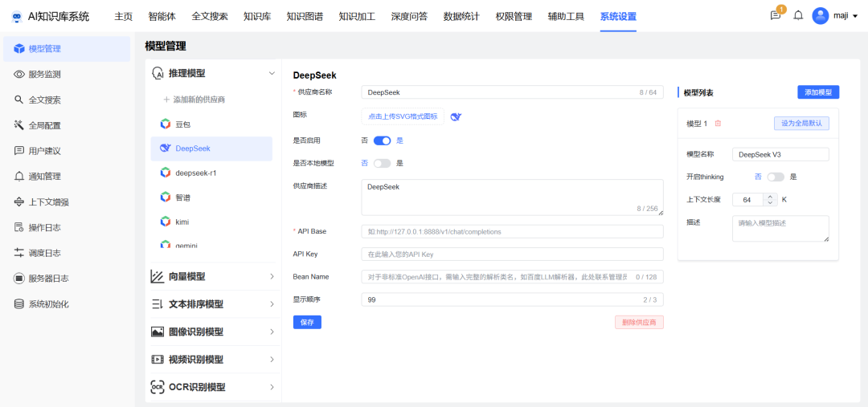Toggle the 开启thinking switch
Image resolution: width=868 pixels, height=407 pixels.
coord(776,177)
